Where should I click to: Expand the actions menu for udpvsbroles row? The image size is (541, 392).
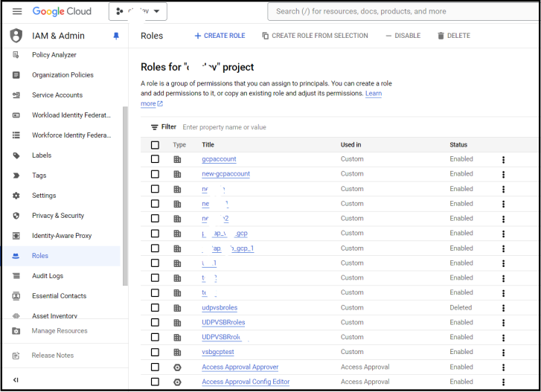503,308
